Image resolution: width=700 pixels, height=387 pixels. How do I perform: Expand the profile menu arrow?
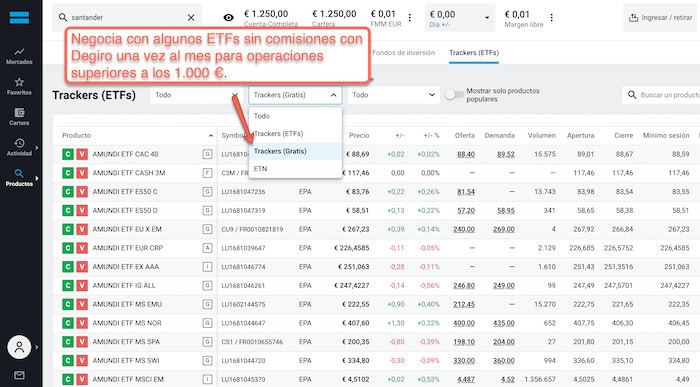(x=37, y=347)
